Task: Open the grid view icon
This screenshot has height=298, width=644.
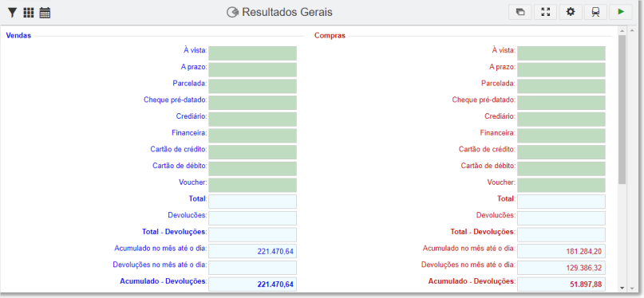Action: pyautogui.click(x=29, y=13)
